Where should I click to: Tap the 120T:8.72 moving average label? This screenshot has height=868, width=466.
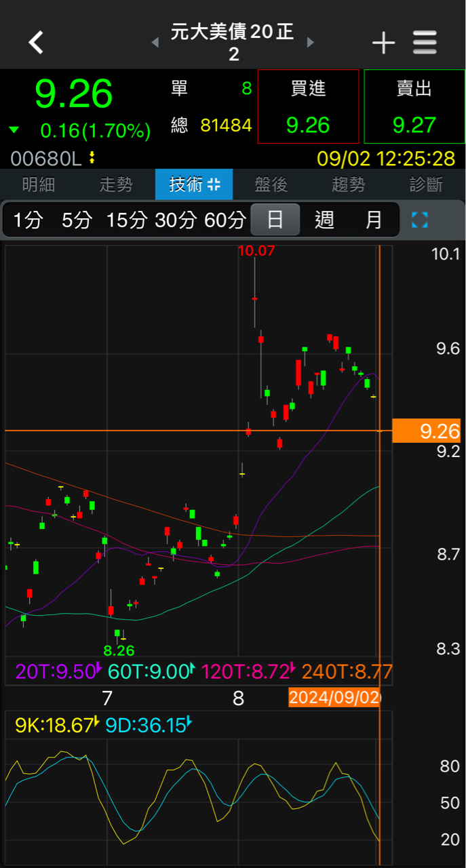tap(248, 671)
